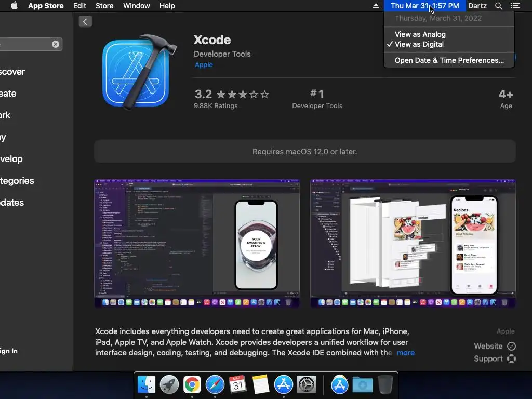Viewport: 532px width, 399px height.
Task: Open the Applications folder in Dock
Action: [340, 384]
